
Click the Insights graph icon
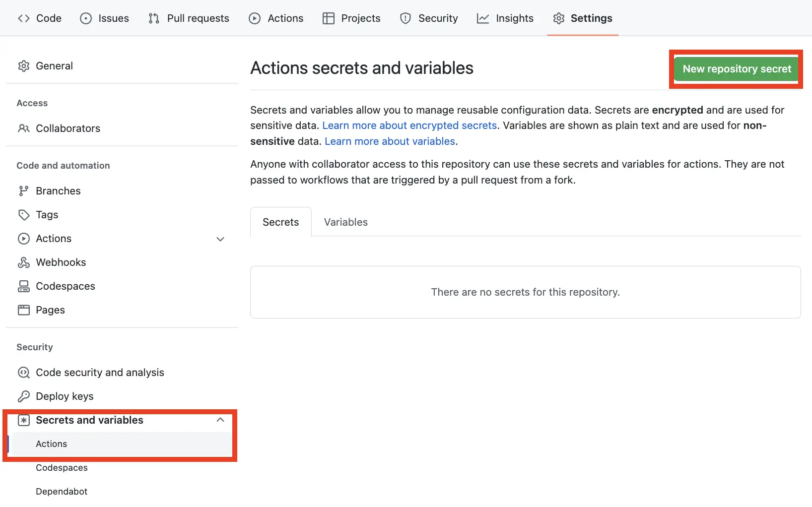(483, 18)
